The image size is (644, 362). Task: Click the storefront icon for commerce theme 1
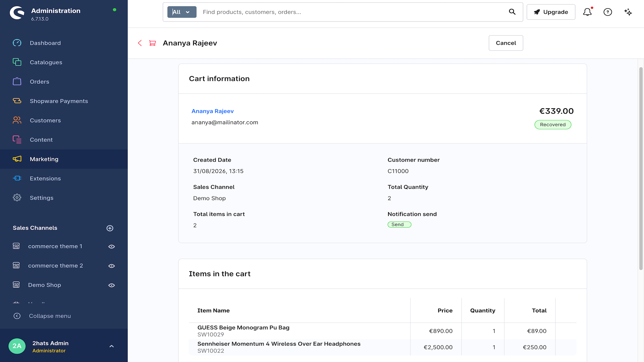[16, 246]
